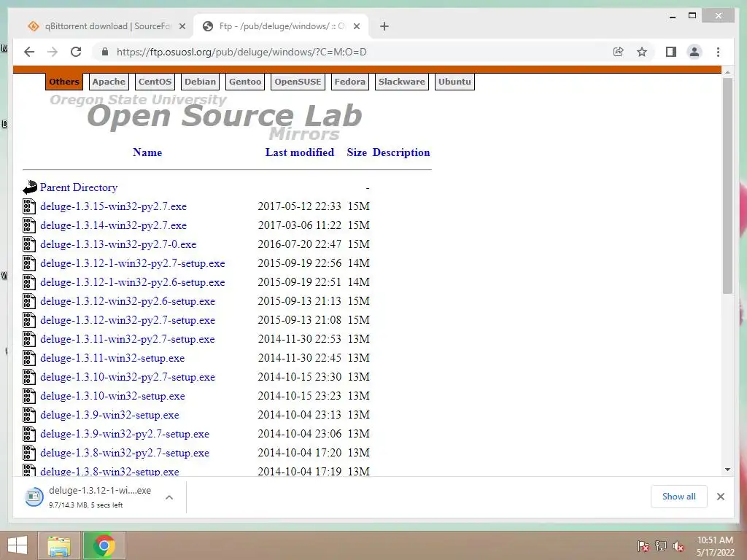Select the Slackware mirror tab
This screenshot has width=747, height=560.
coord(402,82)
